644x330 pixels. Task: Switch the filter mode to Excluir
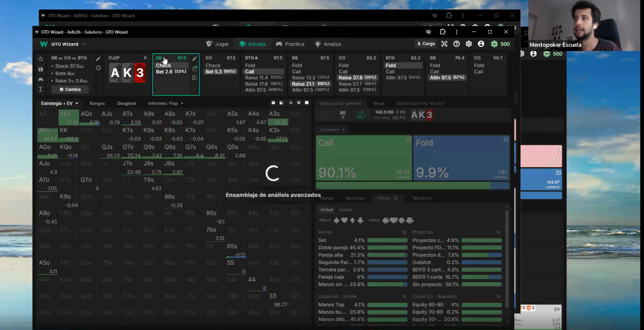click(x=345, y=210)
